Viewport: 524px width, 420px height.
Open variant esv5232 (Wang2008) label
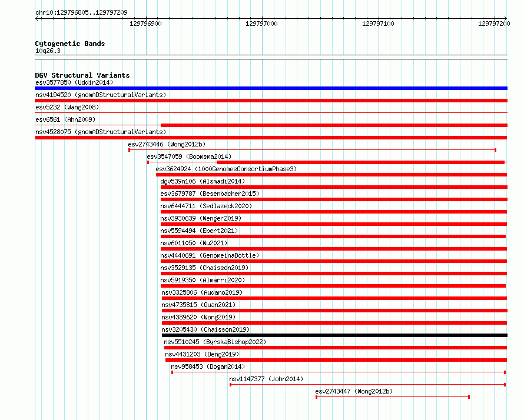click(x=67, y=107)
